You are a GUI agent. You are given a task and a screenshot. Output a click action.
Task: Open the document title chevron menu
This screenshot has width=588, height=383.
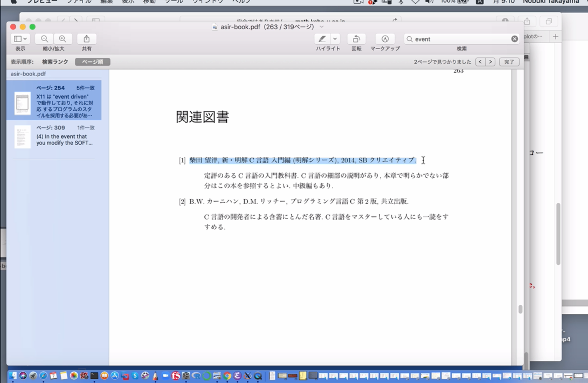click(321, 27)
